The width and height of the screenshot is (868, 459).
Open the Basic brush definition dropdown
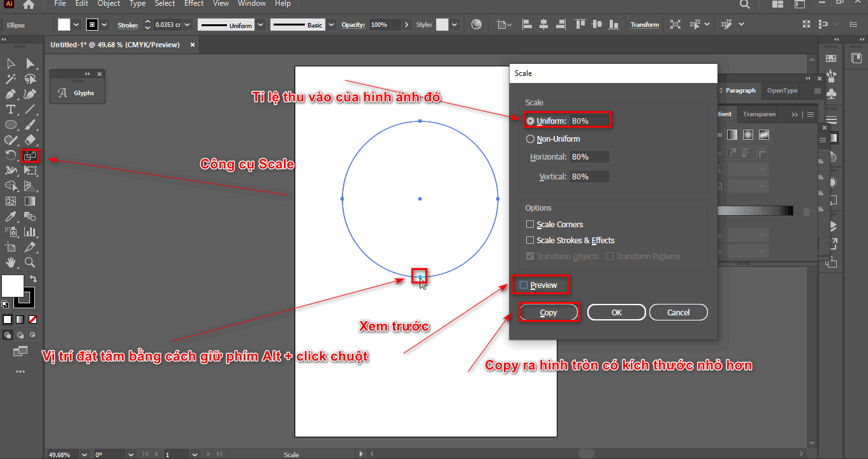click(x=330, y=24)
